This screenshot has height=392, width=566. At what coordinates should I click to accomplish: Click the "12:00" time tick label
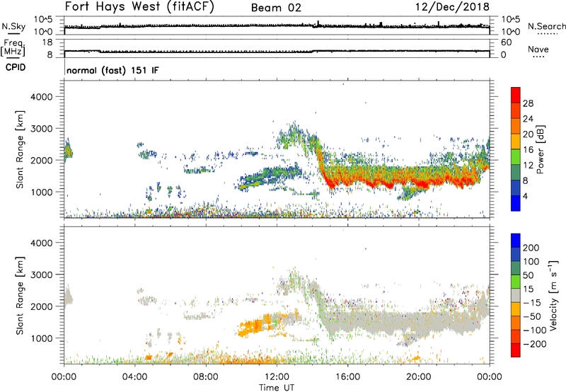click(277, 377)
